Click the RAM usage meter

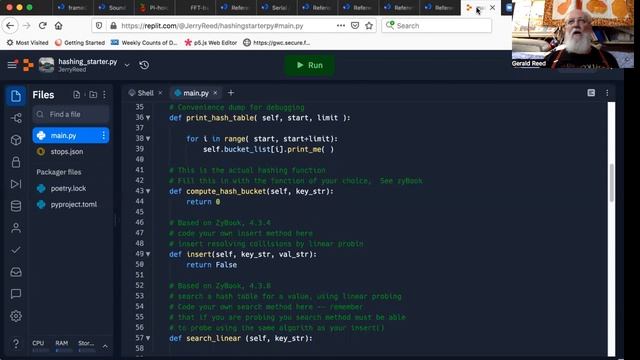(63, 346)
